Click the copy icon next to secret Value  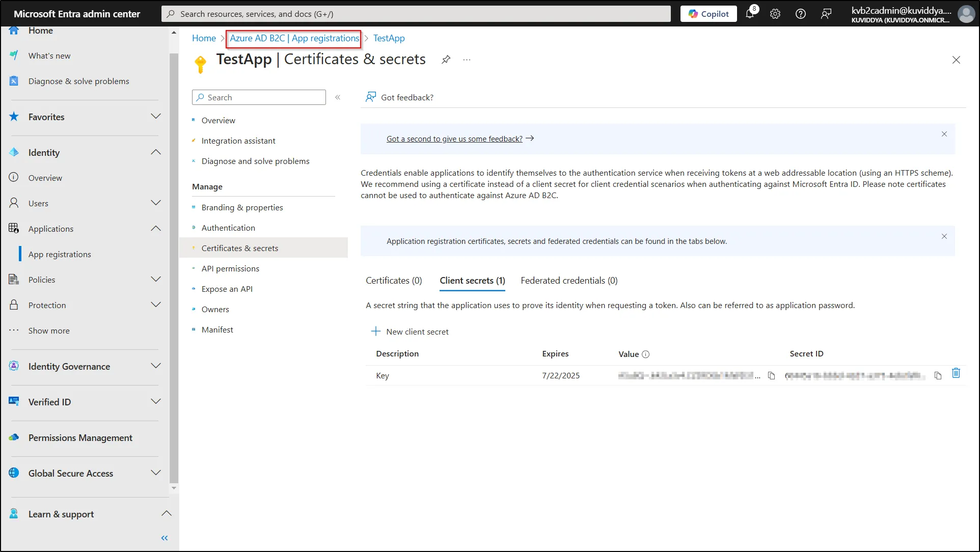coord(771,375)
